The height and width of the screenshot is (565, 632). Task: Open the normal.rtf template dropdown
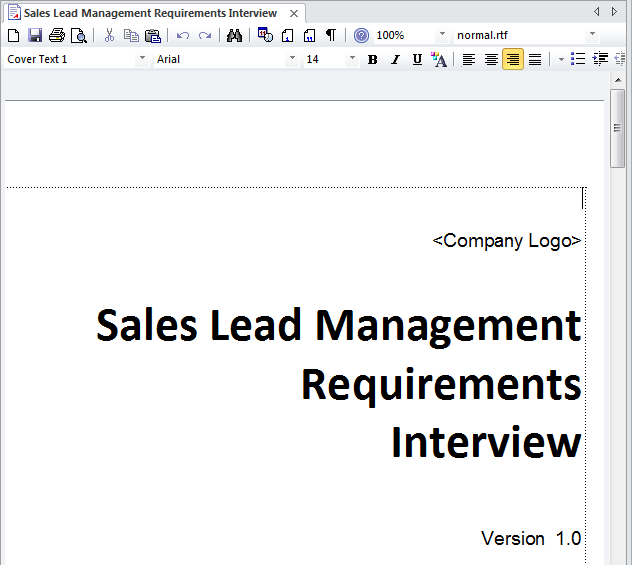592,36
